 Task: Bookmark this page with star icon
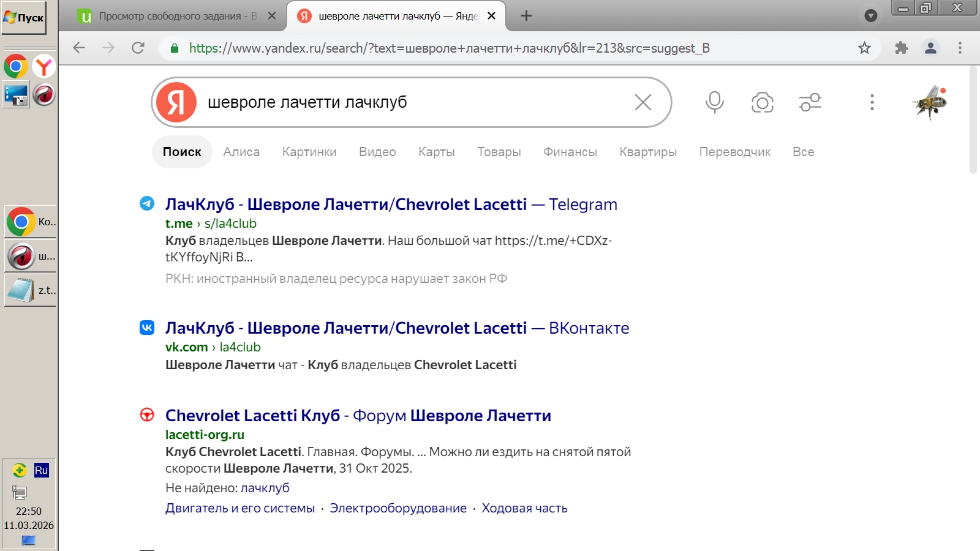[x=864, y=48]
